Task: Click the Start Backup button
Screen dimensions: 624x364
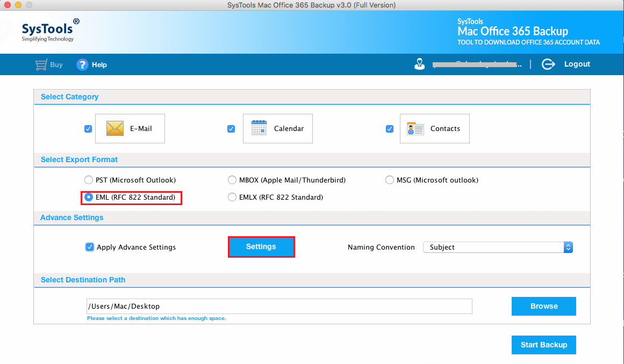Action: point(543,345)
